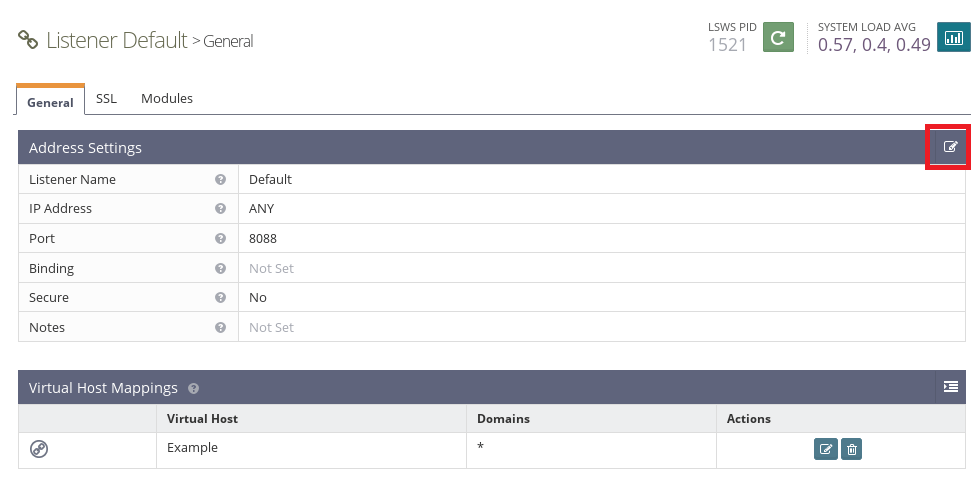
Task: Show help for the Port field
Action: point(220,239)
